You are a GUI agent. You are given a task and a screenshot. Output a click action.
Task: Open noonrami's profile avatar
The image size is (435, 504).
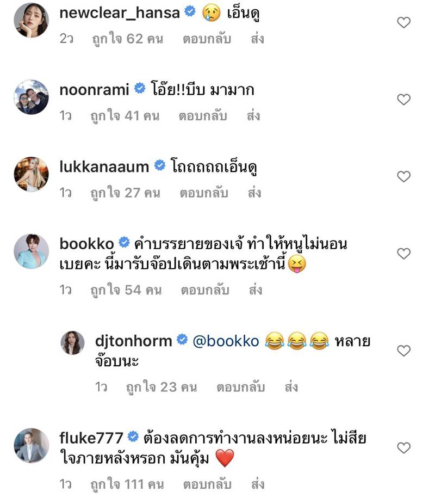pyautogui.click(x=31, y=97)
